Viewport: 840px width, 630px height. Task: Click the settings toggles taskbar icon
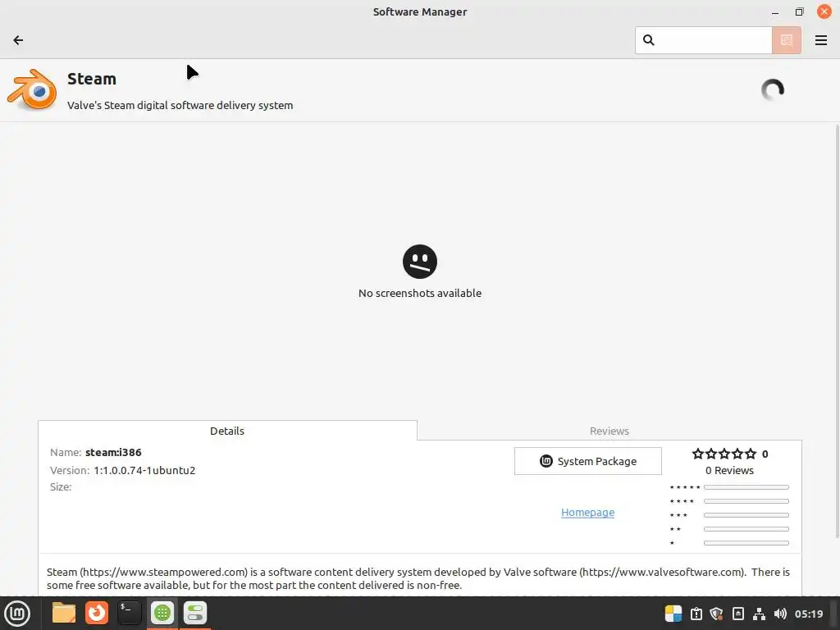[x=195, y=613]
